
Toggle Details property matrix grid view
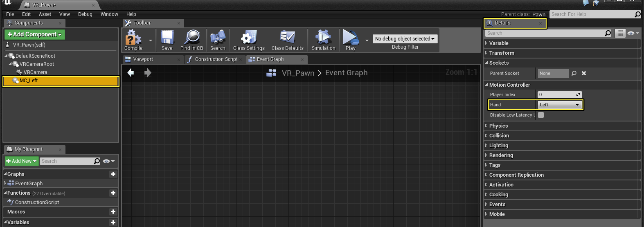[620, 33]
